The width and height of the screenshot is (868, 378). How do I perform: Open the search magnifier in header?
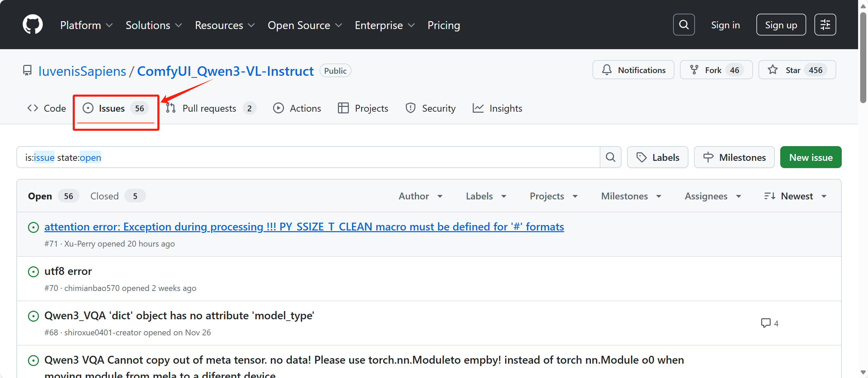(x=684, y=25)
